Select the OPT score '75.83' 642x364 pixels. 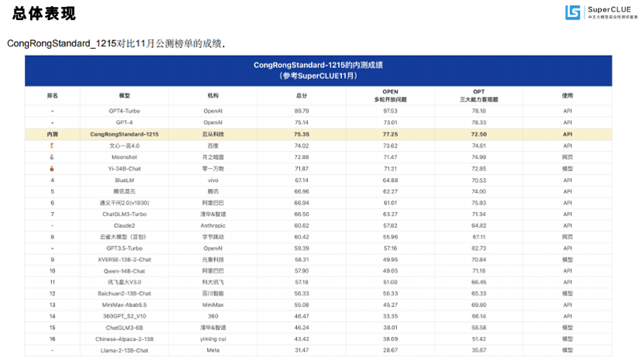click(478, 203)
